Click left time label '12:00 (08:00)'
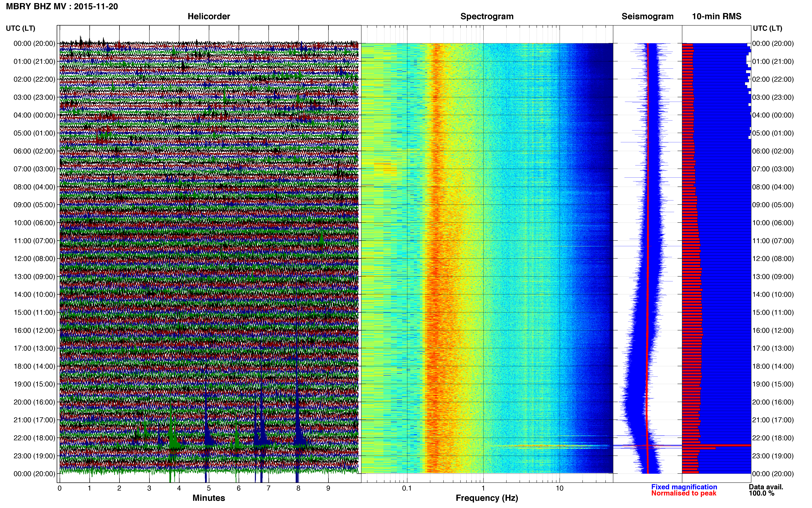812x508 pixels. [34, 259]
